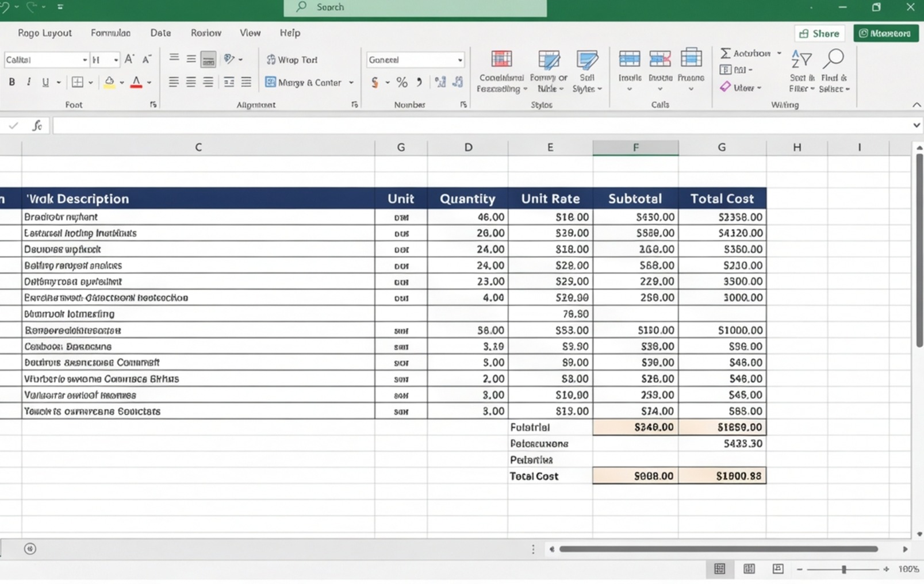Open Merge & Center dropdown arrow
The width and height of the screenshot is (924, 584).
coord(351,83)
